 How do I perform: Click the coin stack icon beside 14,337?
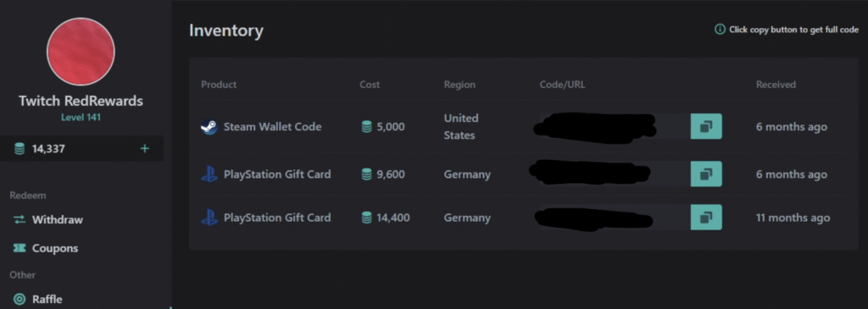click(x=19, y=148)
